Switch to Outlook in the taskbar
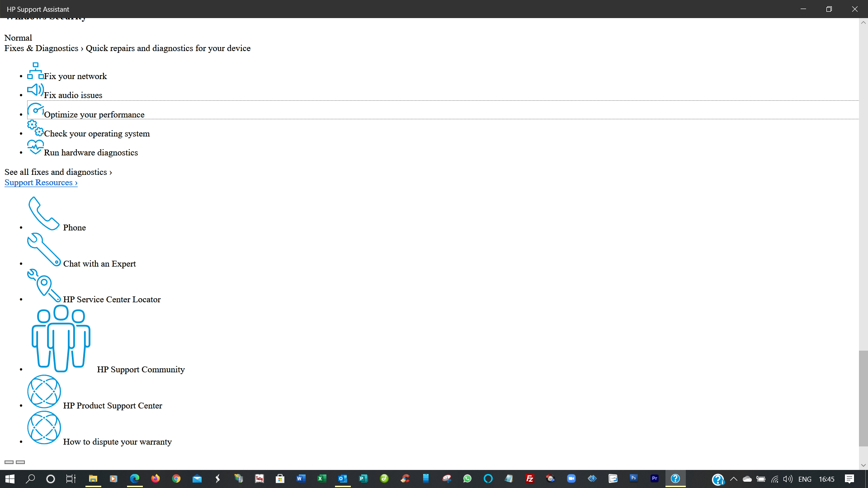 point(343,479)
